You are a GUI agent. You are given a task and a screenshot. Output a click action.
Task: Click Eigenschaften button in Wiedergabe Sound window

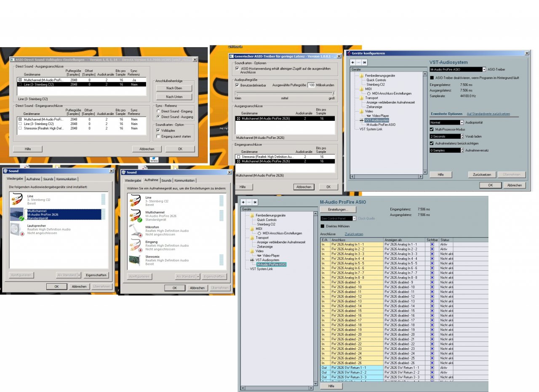pyautogui.click(x=96, y=275)
